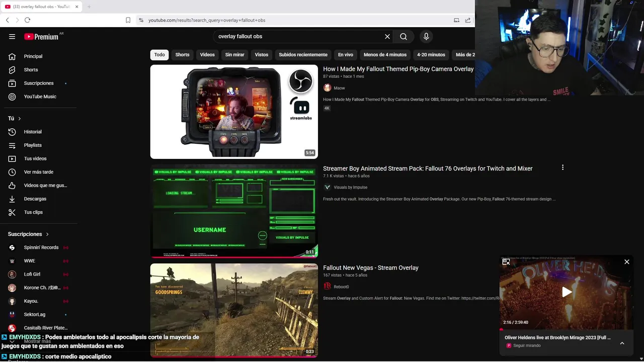Screen dimensions: 644x362
Task: Click the 4K badge under Maow video
Action: [x=327, y=108]
